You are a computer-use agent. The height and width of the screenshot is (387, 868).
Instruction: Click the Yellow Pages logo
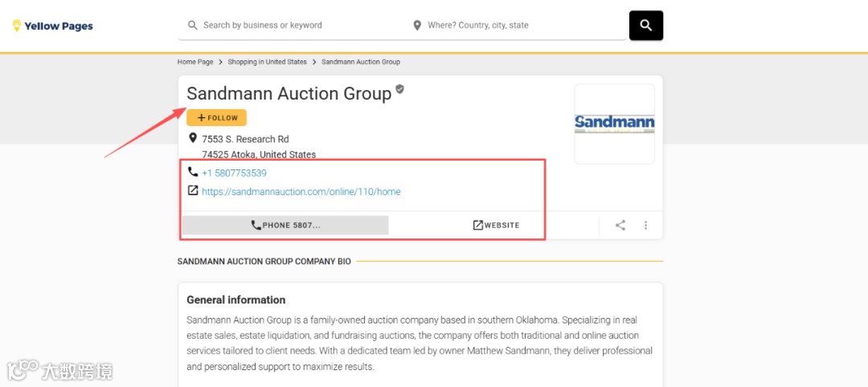click(53, 26)
